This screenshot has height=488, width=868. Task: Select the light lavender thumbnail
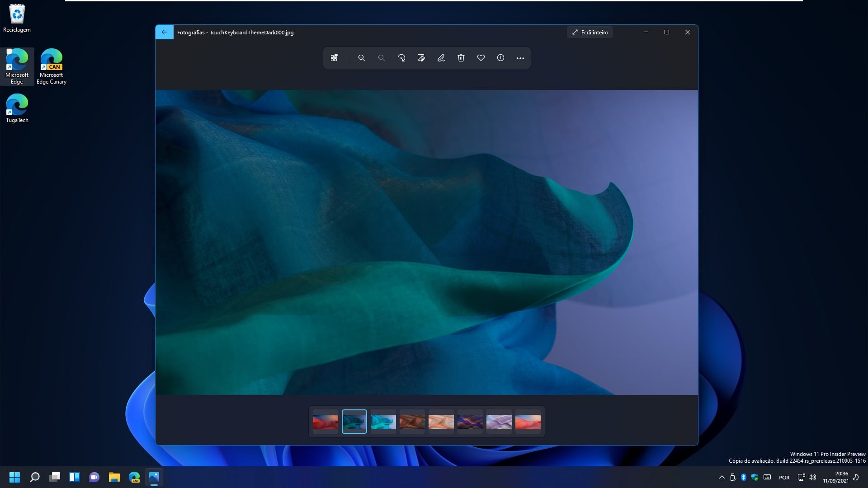499,422
